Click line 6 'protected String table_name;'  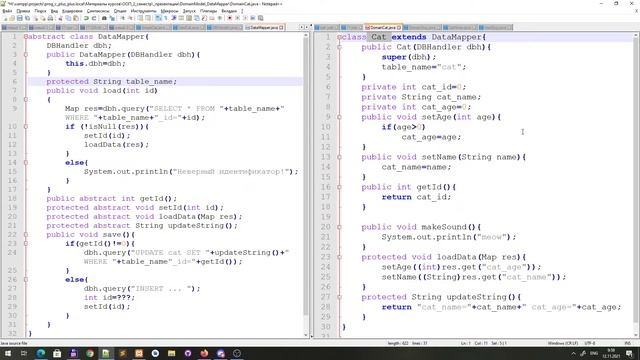click(111, 82)
